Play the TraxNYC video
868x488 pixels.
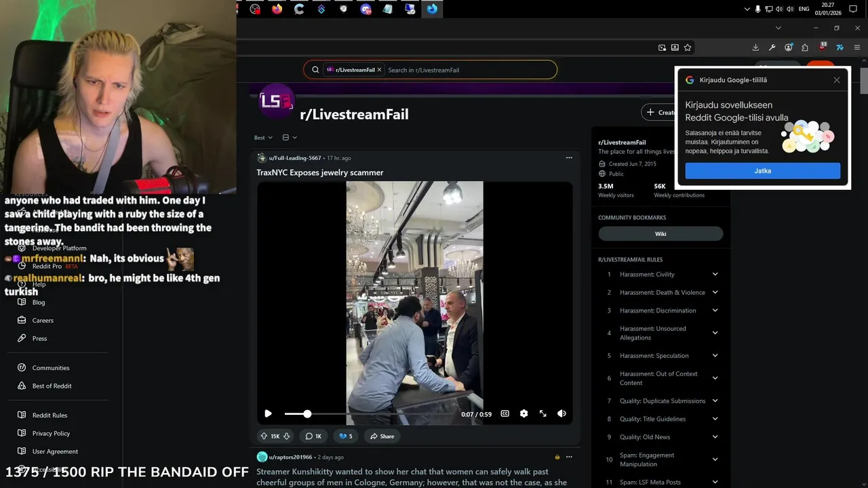268,413
